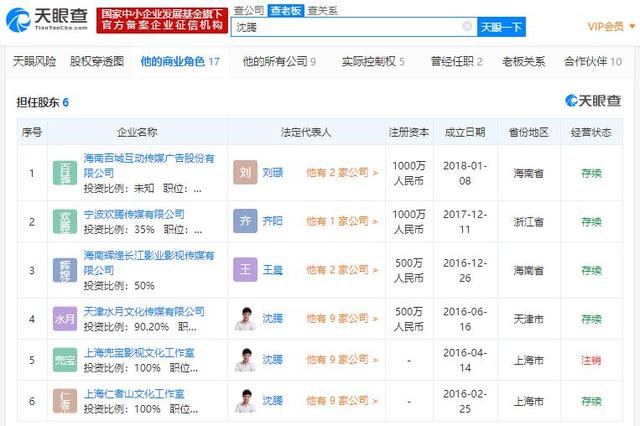Open 上海仁者山文化工作室 link
This screenshot has width=640, height=426.
[134, 394]
